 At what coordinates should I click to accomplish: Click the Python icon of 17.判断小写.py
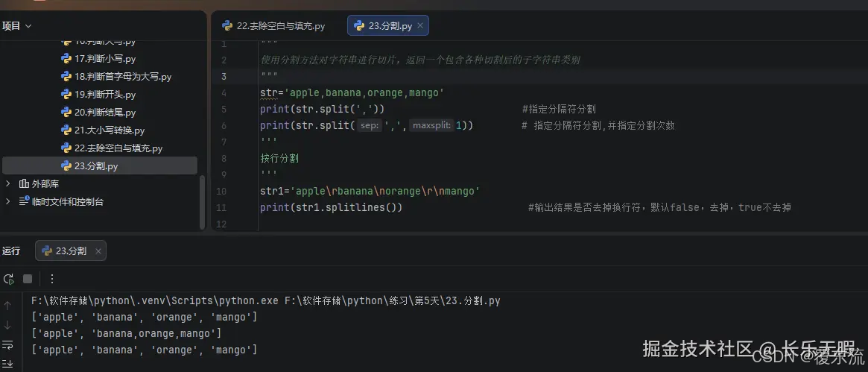(x=66, y=59)
